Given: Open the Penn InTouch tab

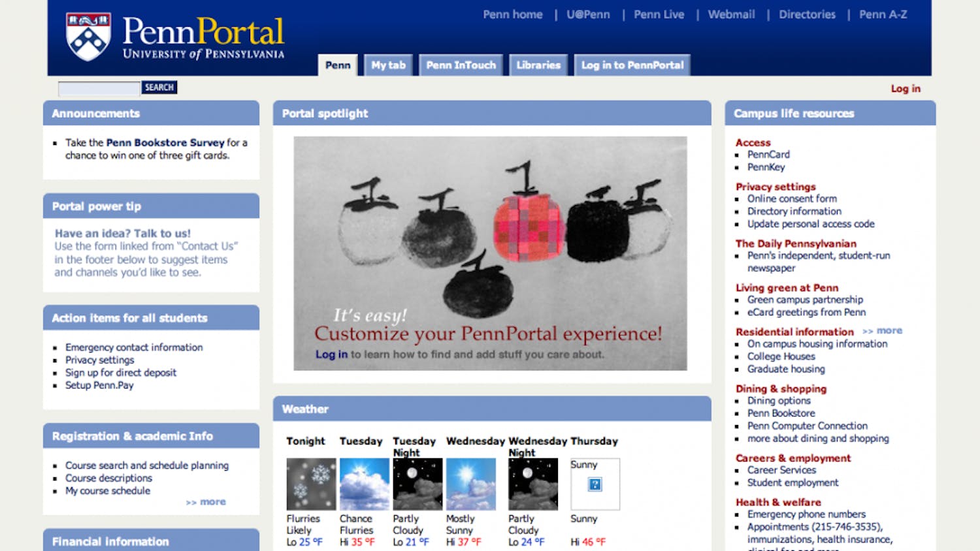Looking at the screenshot, I should (x=461, y=65).
